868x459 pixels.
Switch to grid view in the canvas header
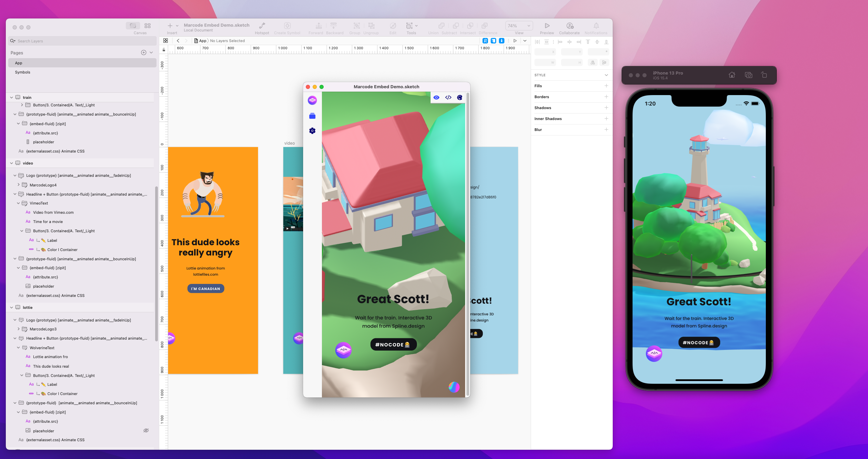166,40
